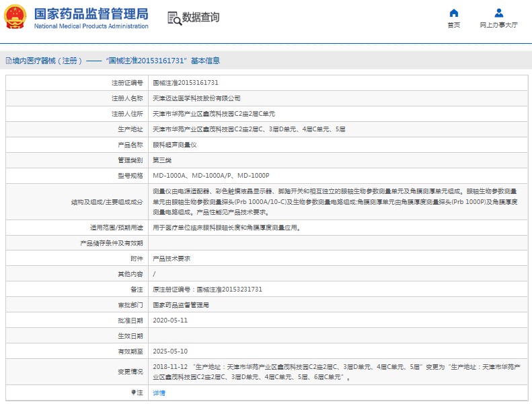Select the remark 原注册证编号：国械注准20153231731
Image resolution: width=532 pixels, height=404 pixels.
coord(207,290)
